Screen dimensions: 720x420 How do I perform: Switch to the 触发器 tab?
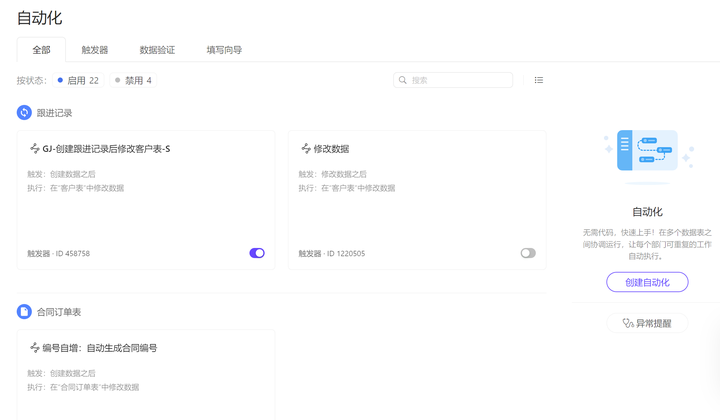click(95, 50)
